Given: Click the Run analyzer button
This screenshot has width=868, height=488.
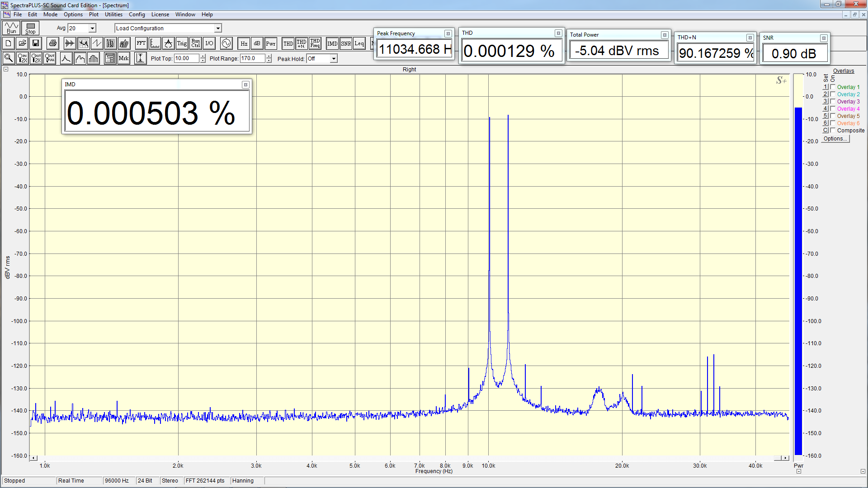Looking at the screenshot, I should pos(11,28).
